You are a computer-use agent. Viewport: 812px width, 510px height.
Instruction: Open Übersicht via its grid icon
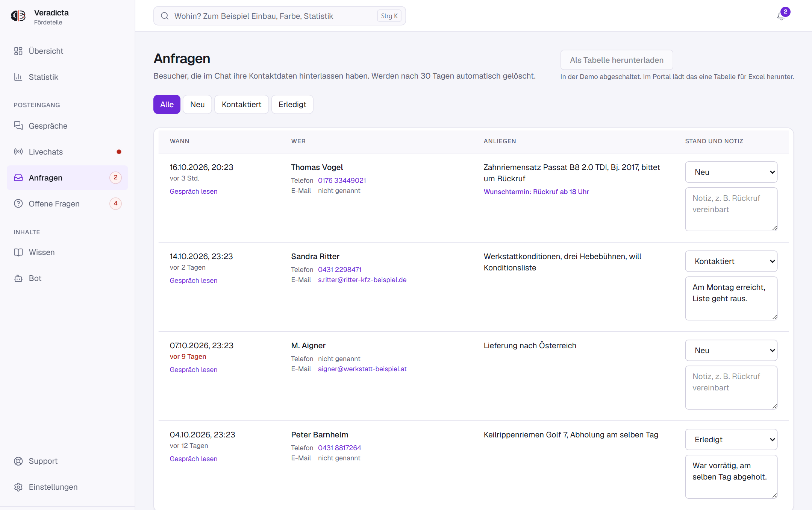[x=18, y=51]
